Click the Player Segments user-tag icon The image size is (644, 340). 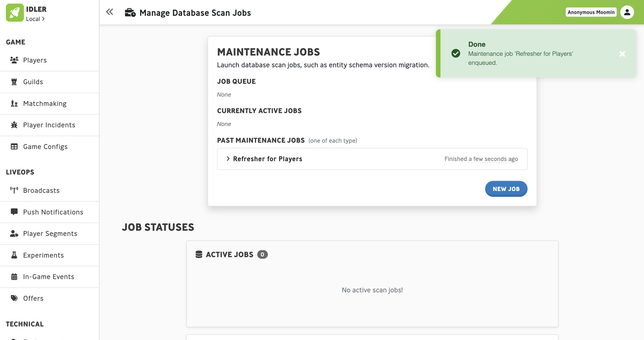[14, 233]
